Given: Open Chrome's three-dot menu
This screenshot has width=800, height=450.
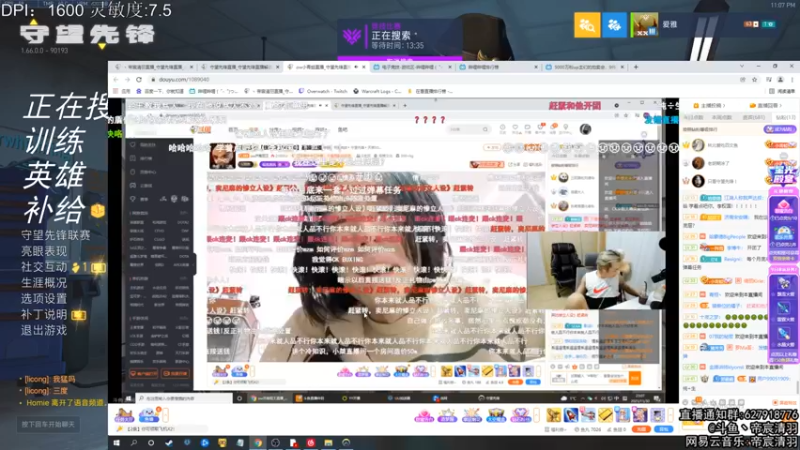Looking at the screenshot, I should (x=792, y=80).
